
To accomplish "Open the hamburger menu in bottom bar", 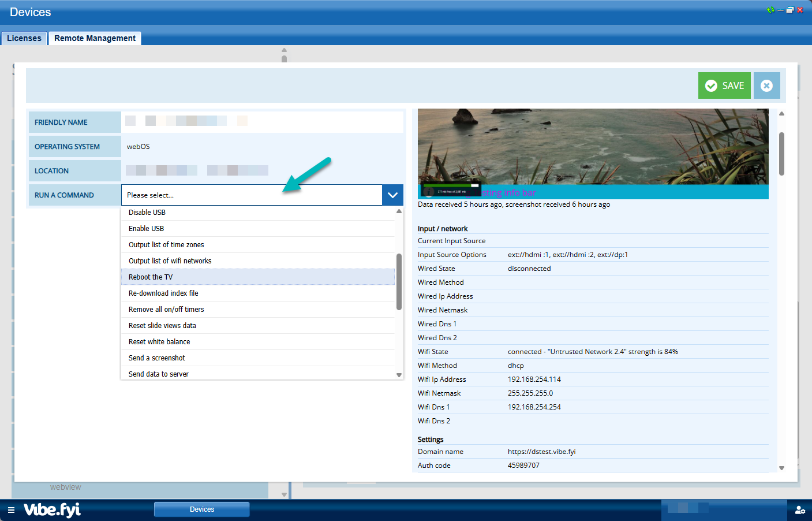I will (11, 510).
